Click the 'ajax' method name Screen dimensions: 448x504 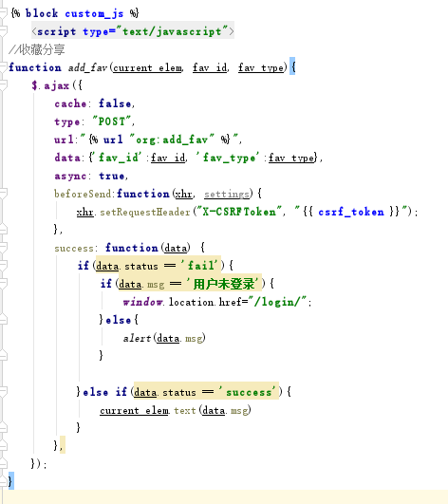tap(57, 85)
